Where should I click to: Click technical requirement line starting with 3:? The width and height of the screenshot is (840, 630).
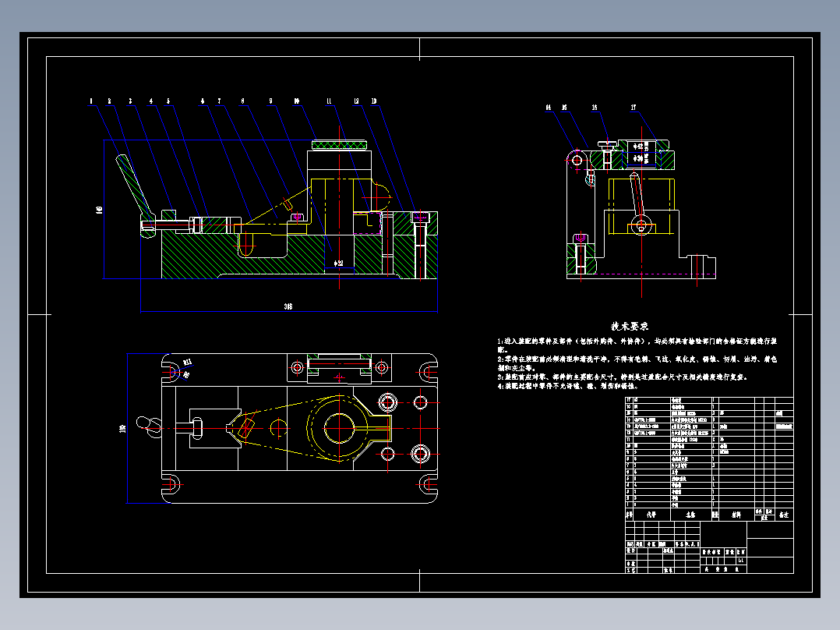click(622, 377)
